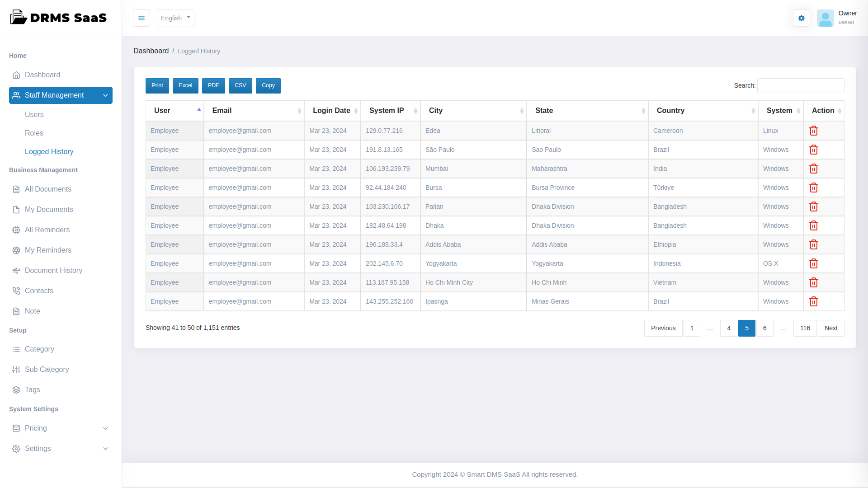Click the hamburger menu toggle icon
The image size is (868, 488).
point(142,18)
